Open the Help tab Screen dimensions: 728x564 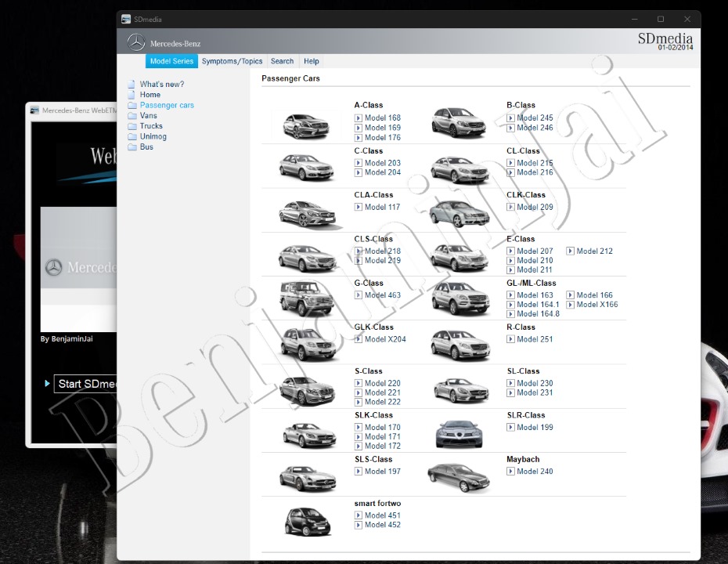(x=311, y=61)
